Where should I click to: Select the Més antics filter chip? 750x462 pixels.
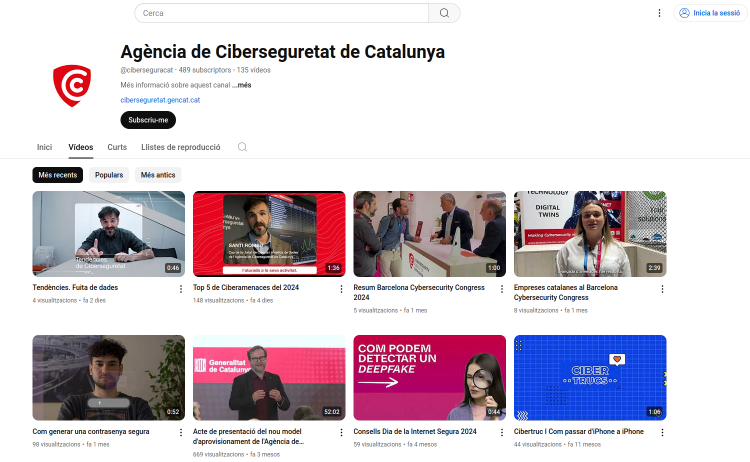[158, 175]
